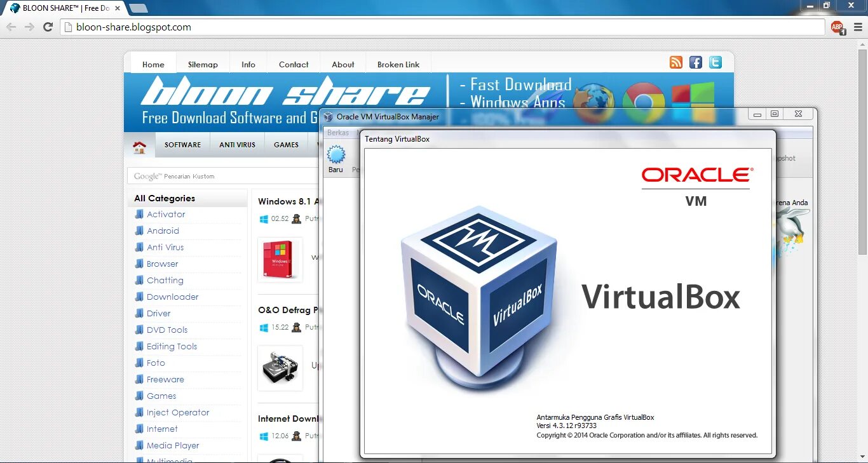This screenshot has height=463, width=868.
Task: Click the VirtualBox icon in the Manager title bar
Action: pyautogui.click(x=328, y=117)
